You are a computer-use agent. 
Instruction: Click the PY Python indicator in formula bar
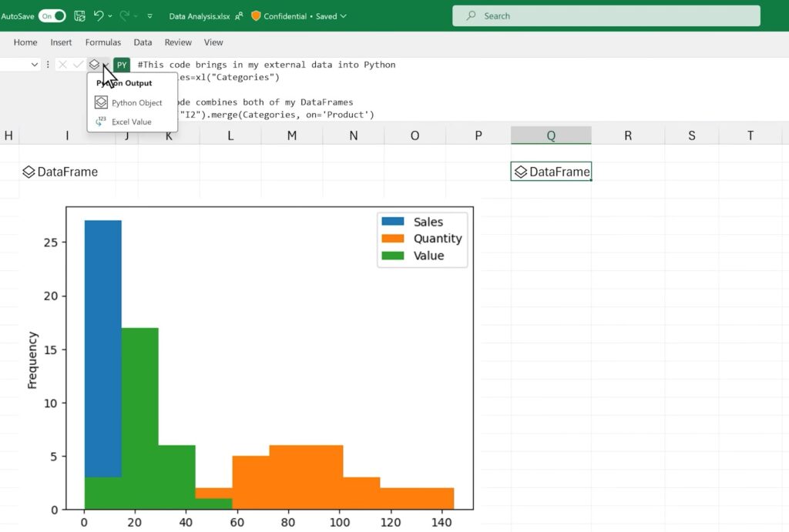(121, 65)
